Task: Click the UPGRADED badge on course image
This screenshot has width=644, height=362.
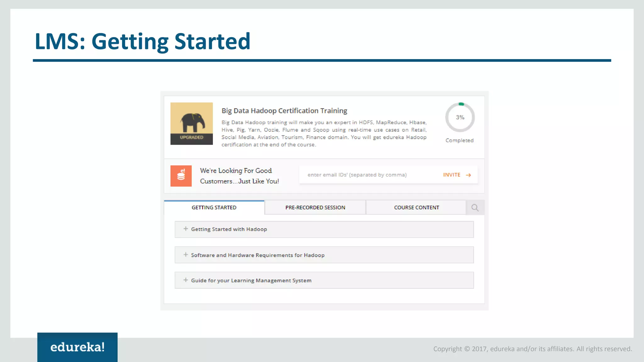Action: 192,137
